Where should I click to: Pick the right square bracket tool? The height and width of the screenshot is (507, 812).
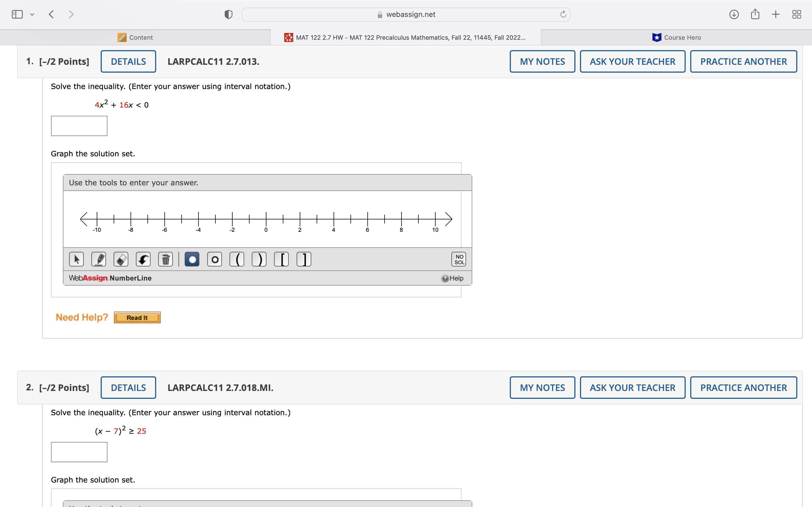point(304,259)
